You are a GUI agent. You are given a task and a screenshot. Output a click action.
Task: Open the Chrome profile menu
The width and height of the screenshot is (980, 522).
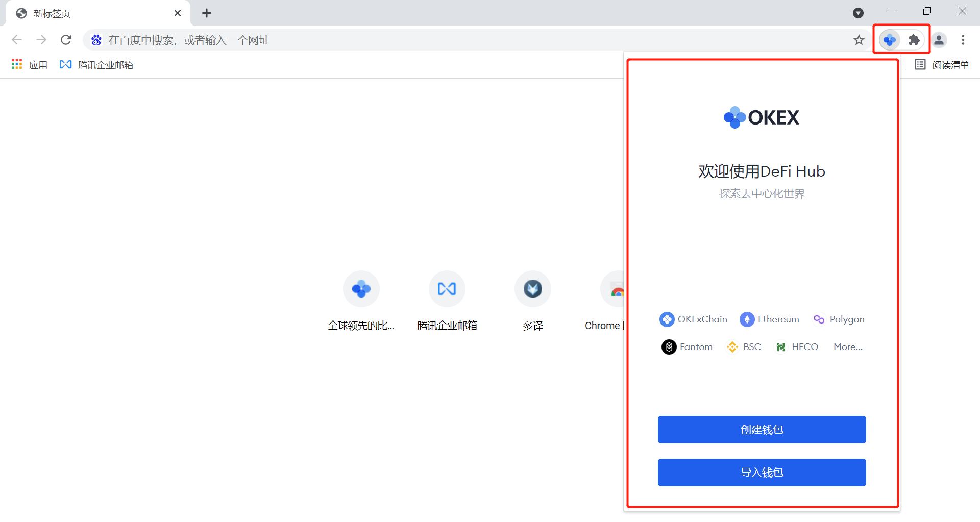[x=939, y=40]
